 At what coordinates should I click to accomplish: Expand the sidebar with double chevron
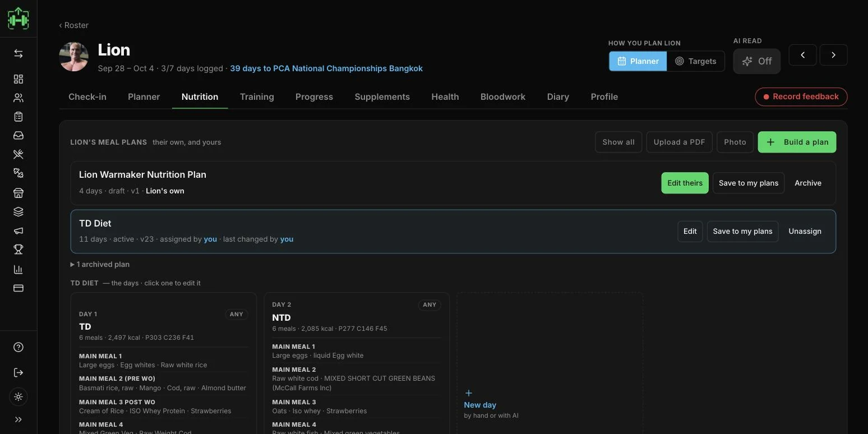point(19,419)
